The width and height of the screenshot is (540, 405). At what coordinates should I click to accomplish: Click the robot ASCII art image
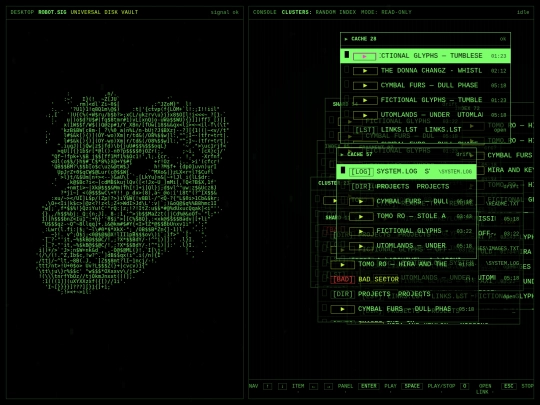click(x=133, y=193)
